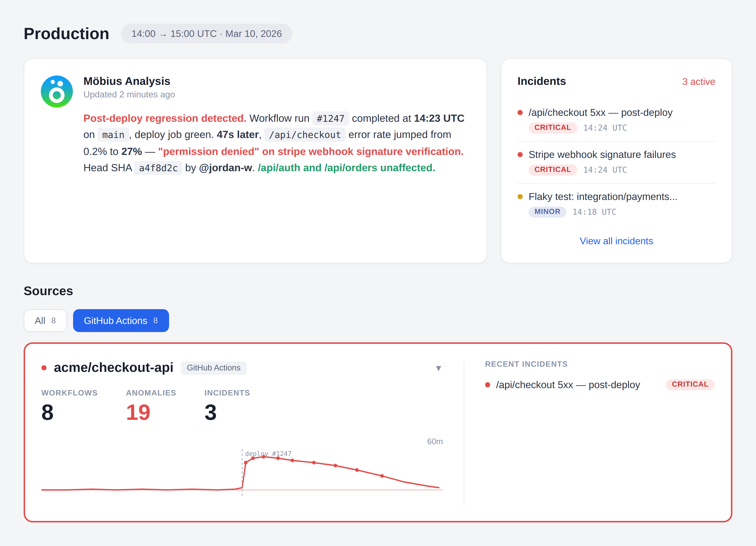Click the Möbius Analysis avatar icon
756x546 pixels.
click(57, 91)
